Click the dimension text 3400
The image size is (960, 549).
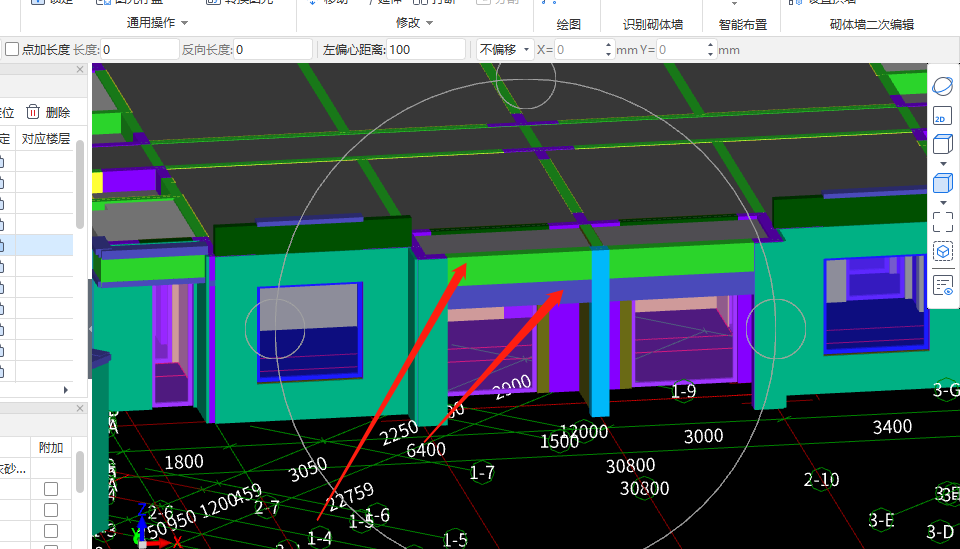892,427
